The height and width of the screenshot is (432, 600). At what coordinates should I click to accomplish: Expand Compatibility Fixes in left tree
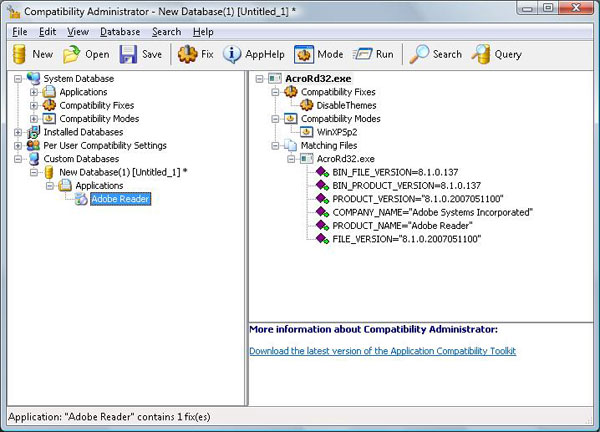tap(34, 106)
